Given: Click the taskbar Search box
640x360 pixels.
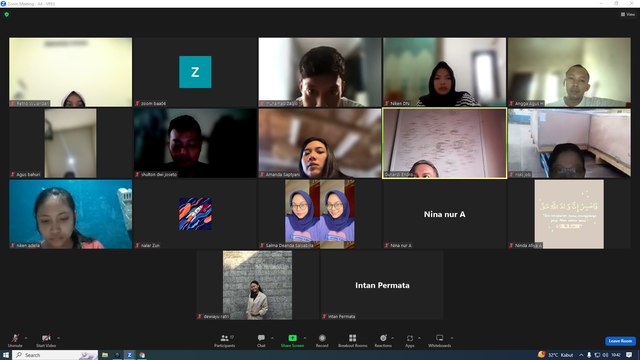Looking at the screenshot, I should (55, 355).
